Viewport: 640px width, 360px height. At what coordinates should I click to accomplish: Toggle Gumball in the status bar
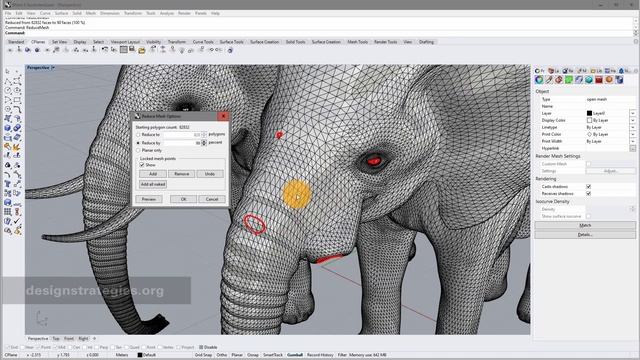point(295,355)
